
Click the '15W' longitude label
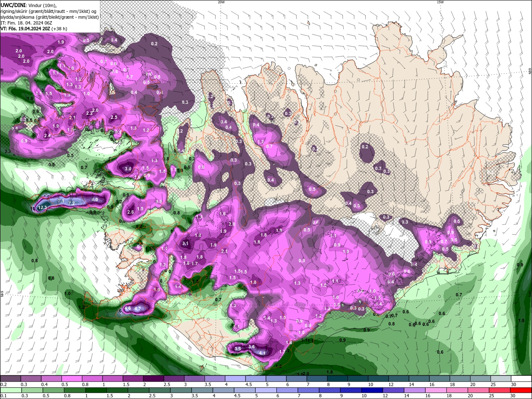pos(440,2)
